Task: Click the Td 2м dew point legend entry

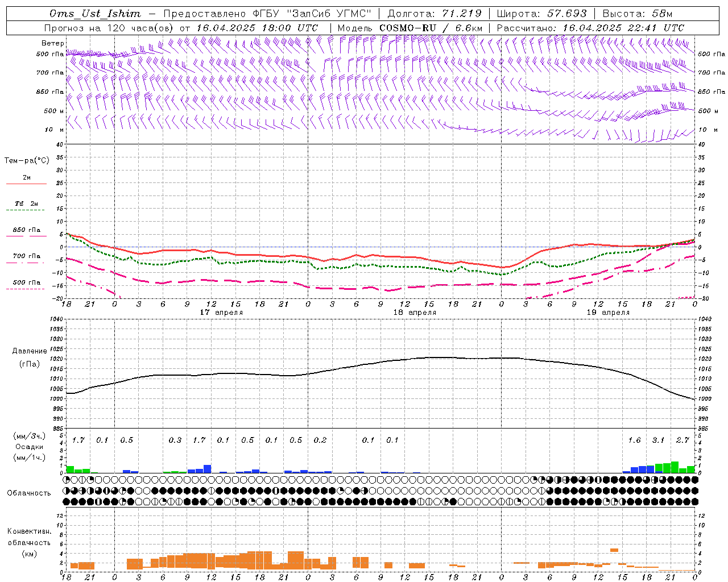Action: coord(26,203)
